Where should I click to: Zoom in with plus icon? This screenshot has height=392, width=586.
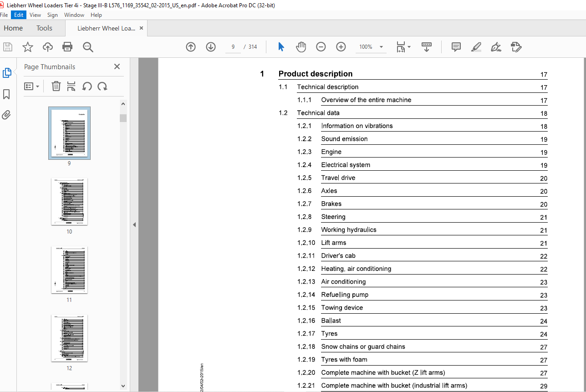coord(341,47)
